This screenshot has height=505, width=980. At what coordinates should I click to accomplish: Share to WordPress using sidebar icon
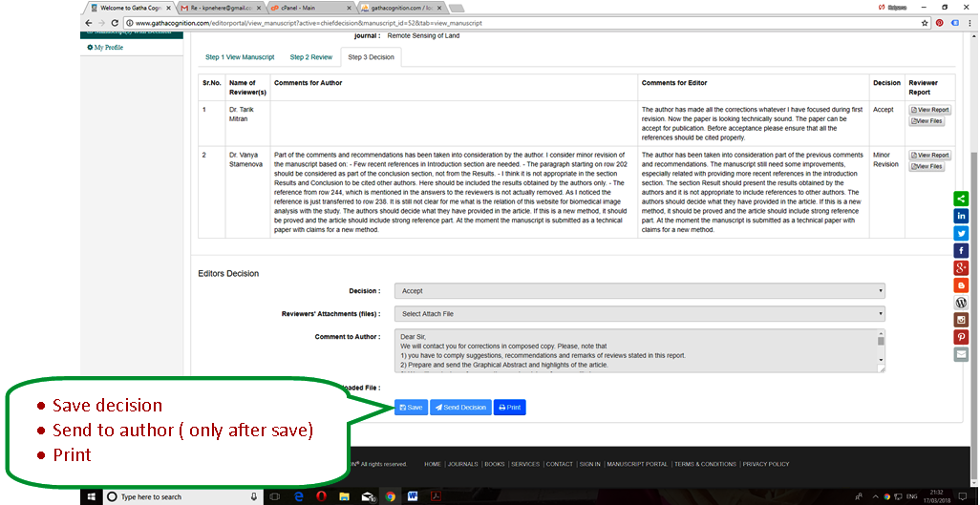tap(961, 302)
